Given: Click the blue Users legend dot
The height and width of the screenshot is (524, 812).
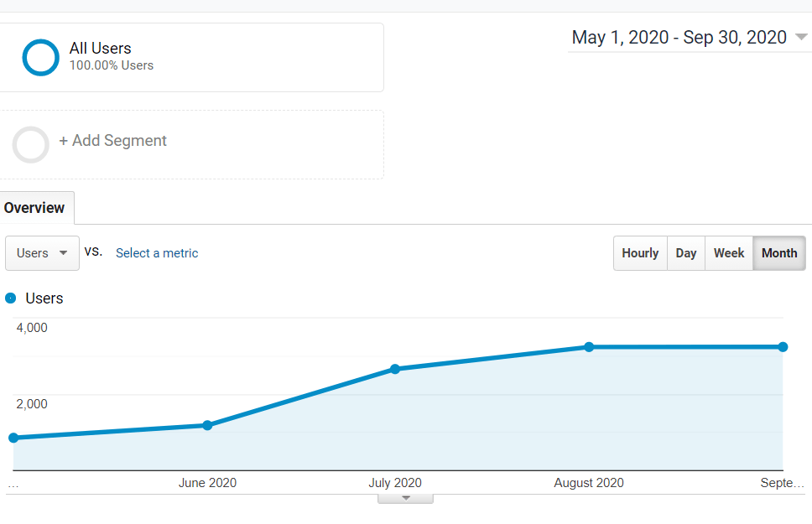Looking at the screenshot, I should [x=11, y=298].
